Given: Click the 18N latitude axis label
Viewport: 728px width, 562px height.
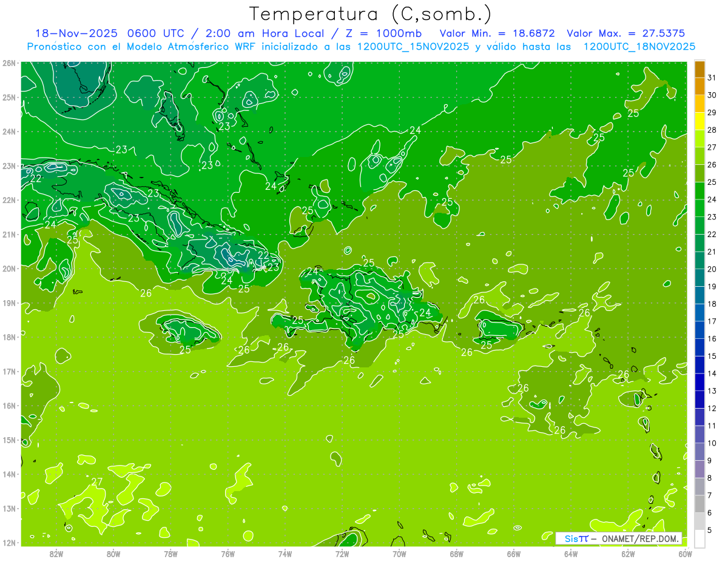Looking at the screenshot, I should click(8, 337).
